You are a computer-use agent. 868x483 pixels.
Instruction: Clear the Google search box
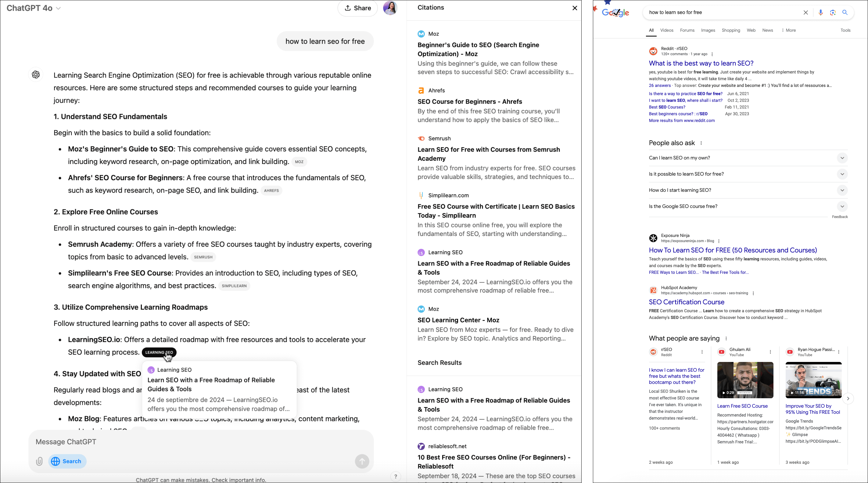click(x=806, y=13)
